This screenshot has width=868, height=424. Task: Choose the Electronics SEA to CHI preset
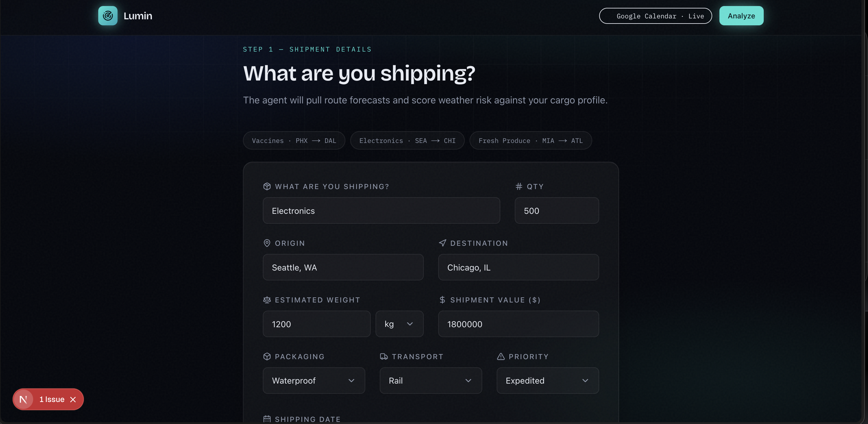pos(407,141)
